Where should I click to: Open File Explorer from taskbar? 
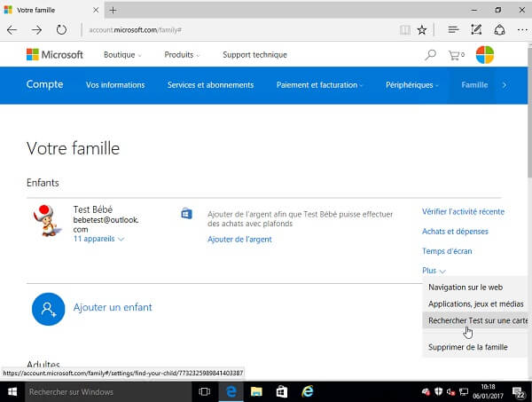click(256, 392)
